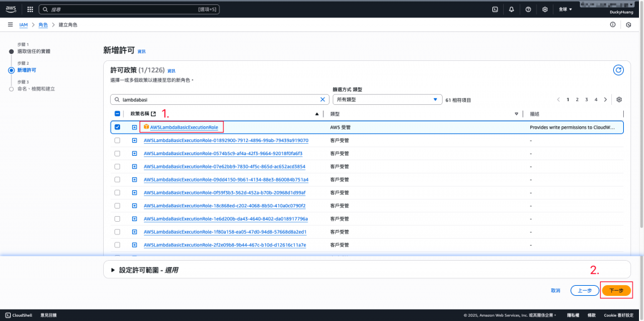Go to page 2 of results

tap(577, 99)
